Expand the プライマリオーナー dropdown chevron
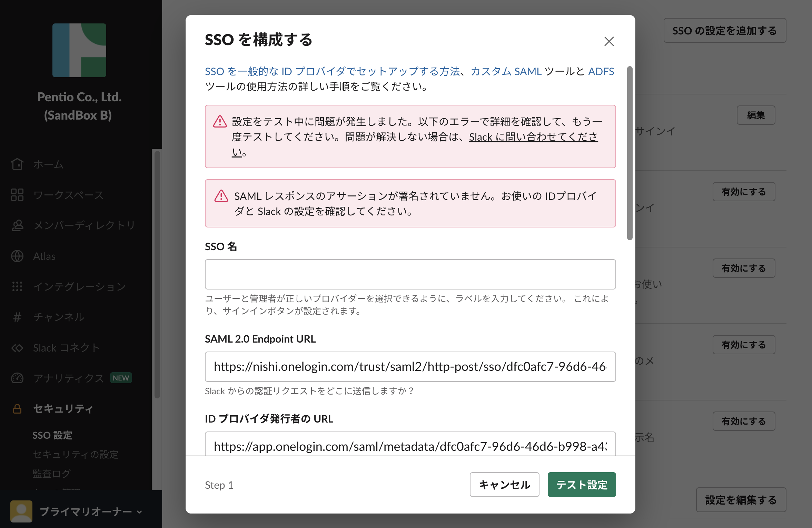Screen dimensions: 812x528 tap(139, 512)
